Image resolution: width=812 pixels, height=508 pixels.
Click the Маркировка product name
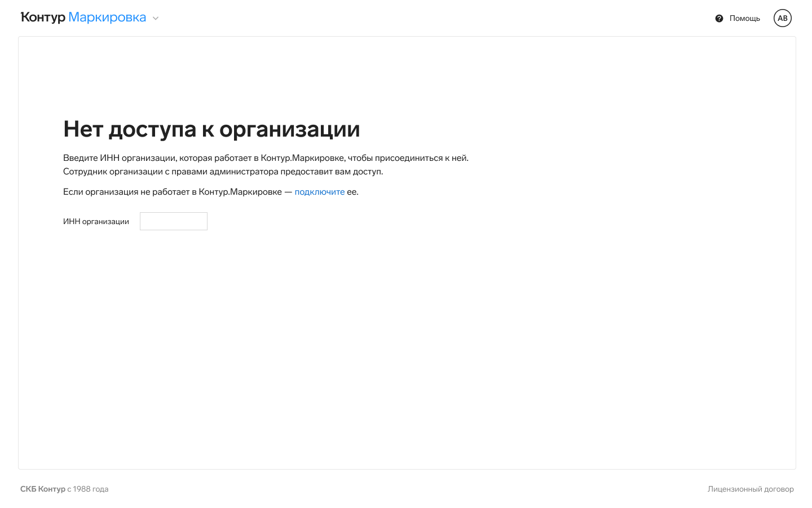pos(107,17)
